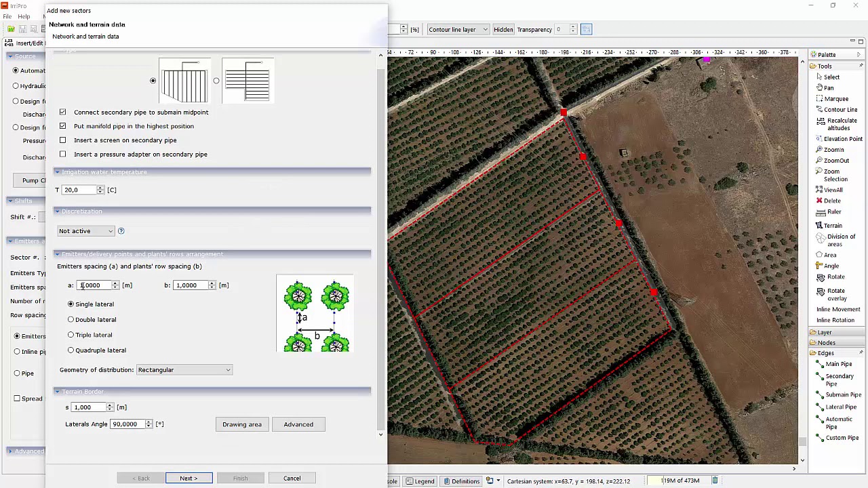Open Geometry of distribution dropdown
The width and height of the screenshot is (868, 488).
[184, 370]
